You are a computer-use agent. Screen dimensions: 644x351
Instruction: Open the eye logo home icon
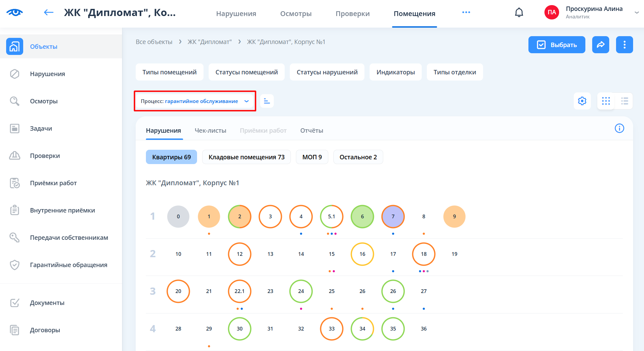(14, 13)
